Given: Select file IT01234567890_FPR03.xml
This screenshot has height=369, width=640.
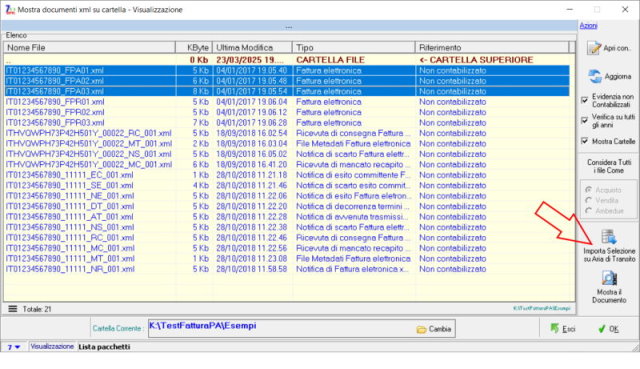Looking at the screenshot, I should pos(287,123).
